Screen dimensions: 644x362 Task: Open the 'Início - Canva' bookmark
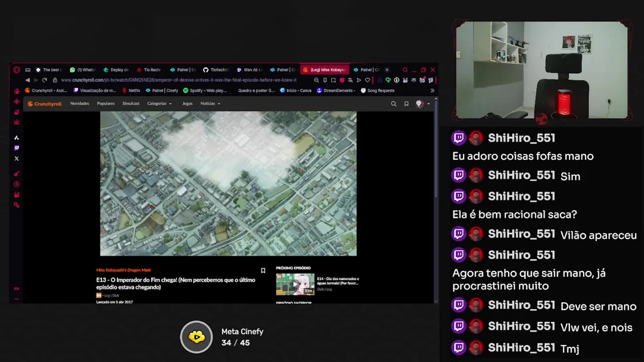296,90
